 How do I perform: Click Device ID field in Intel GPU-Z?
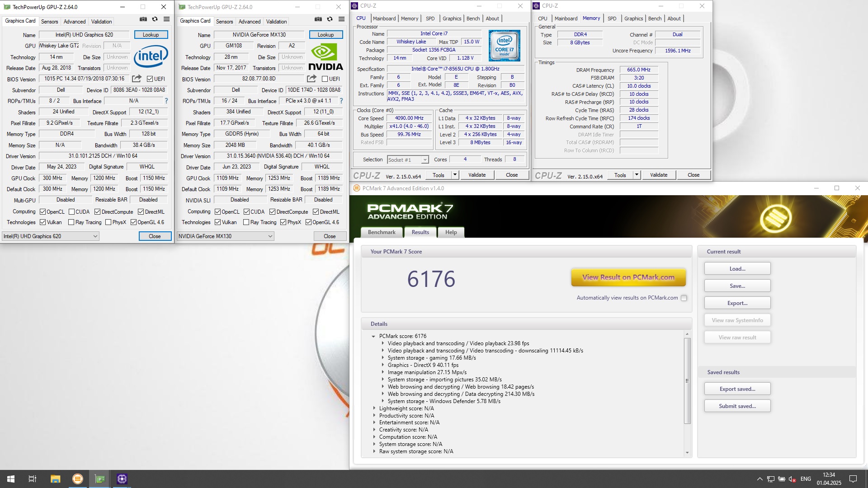[x=139, y=90]
